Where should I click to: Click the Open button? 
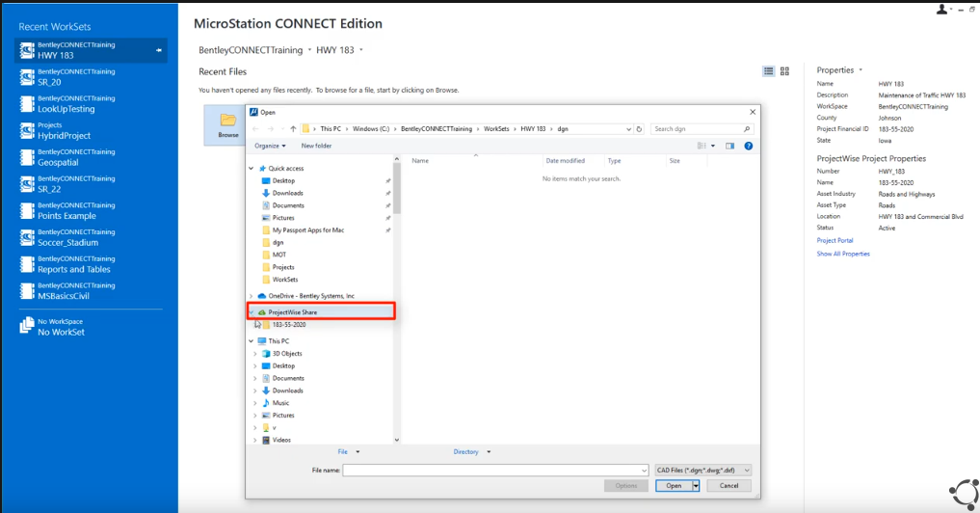pyautogui.click(x=674, y=485)
